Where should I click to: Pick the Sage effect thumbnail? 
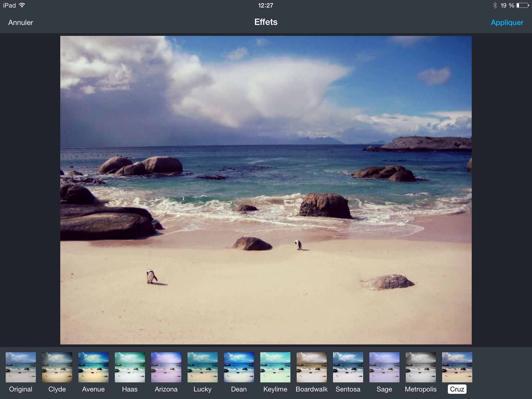384,367
